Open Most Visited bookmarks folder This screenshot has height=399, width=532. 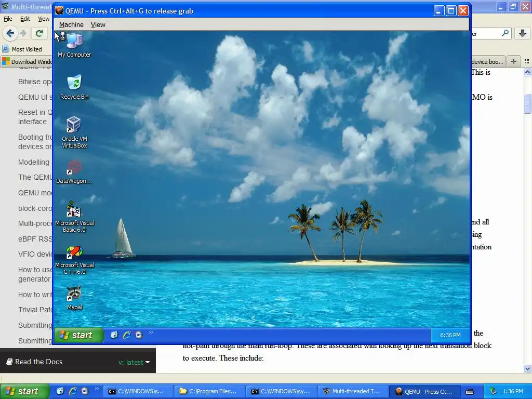[x=22, y=49]
